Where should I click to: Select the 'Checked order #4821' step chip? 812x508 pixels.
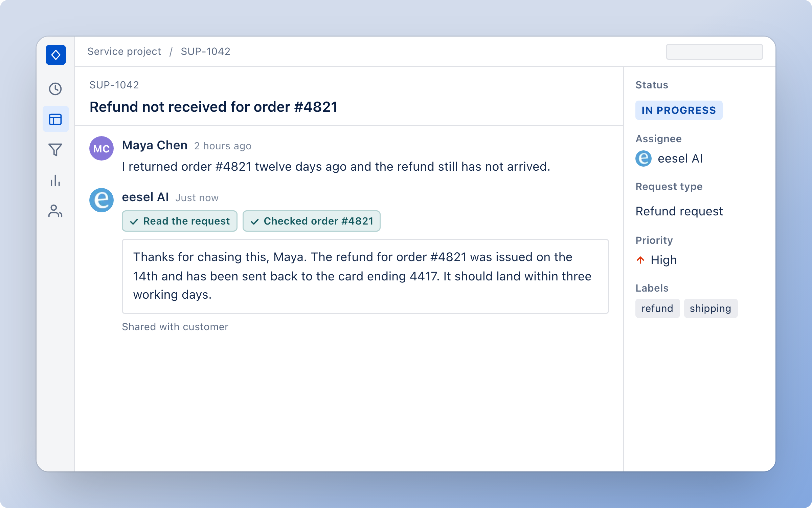pos(312,221)
